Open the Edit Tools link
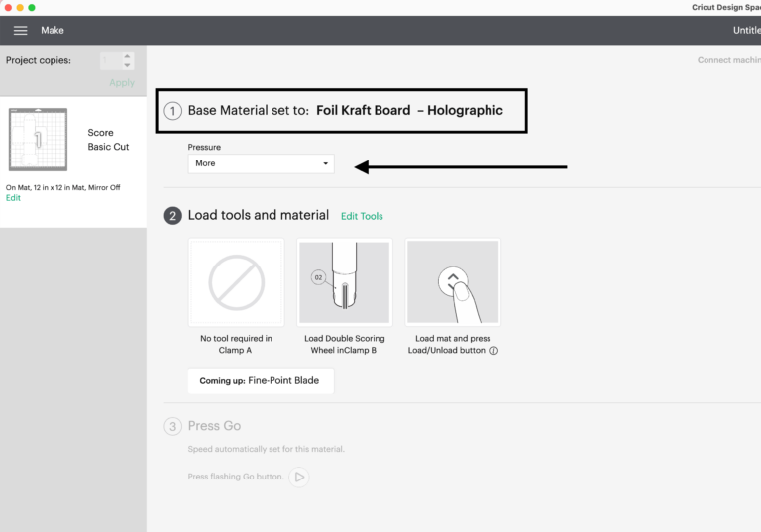The height and width of the screenshot is (532, 761). click(x=362, y=216)
